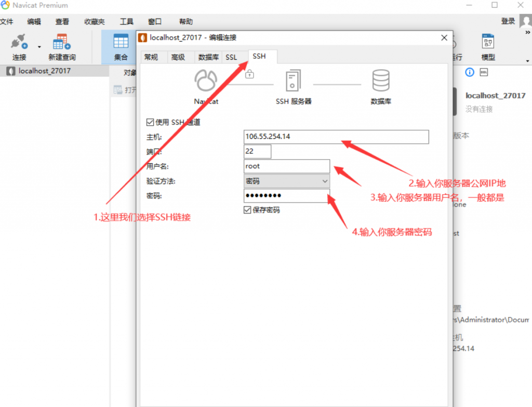Click the 主机 field containing 106.55.254.14
Viewport: 532px width, 407px height.
pos(312,137)
